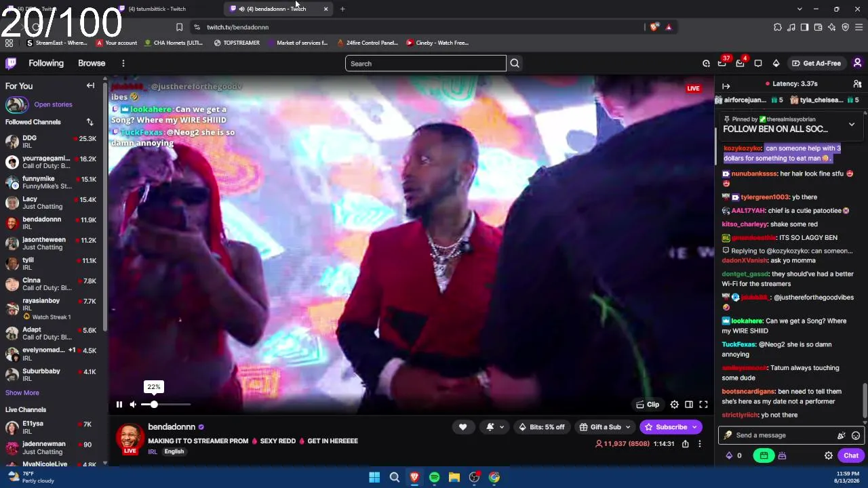This screenshot has height=488, width=868.
Task: Open rayasianboy channel in sidebar
Action: (51, 308)
